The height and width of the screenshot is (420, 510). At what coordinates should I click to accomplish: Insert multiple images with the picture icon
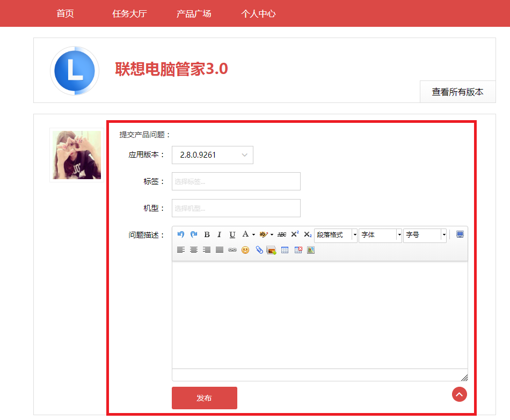271,250
